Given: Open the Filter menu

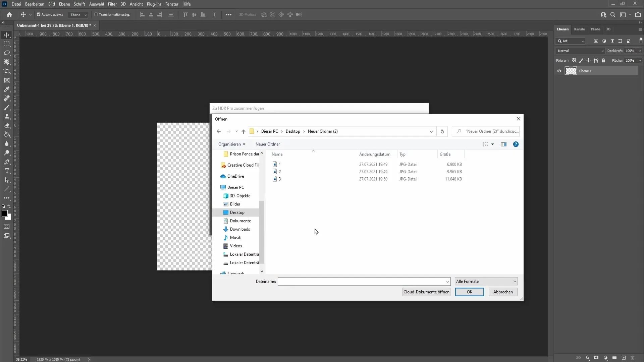Looking at the screenshot, I should click(x=112, y=4).
